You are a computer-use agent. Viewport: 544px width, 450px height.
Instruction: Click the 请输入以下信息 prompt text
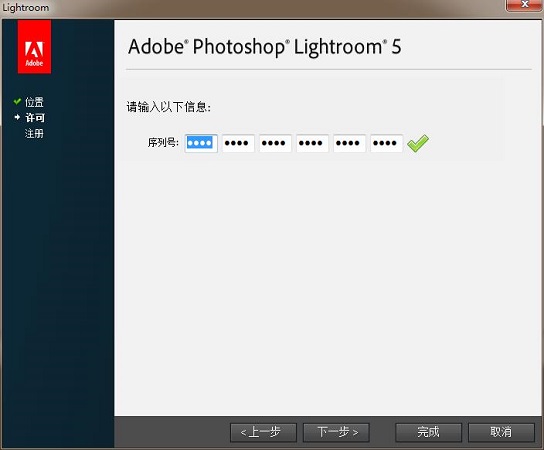click(x=168, y=107)
